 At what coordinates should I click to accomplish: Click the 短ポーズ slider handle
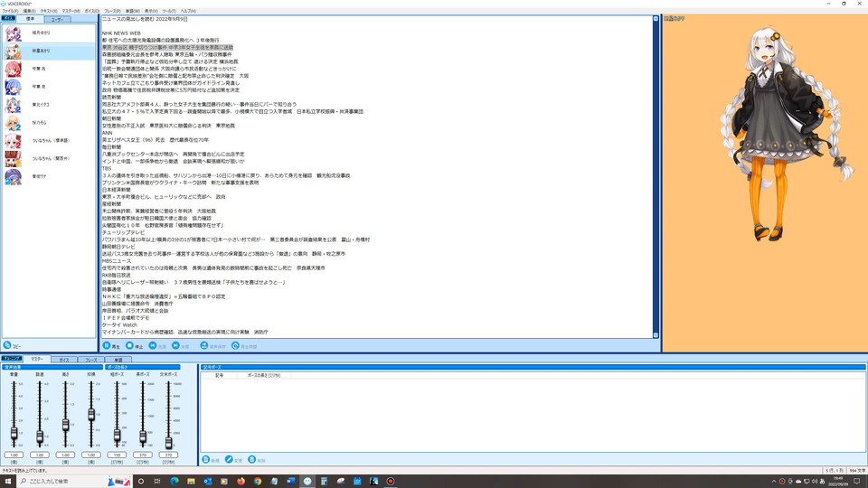coord(117,436)
